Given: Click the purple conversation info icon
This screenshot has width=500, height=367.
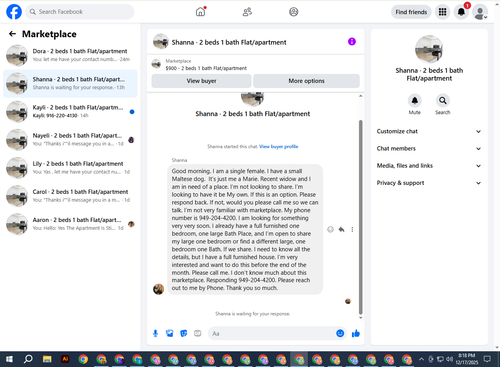Looking at the screenshot, I should pyautogui.click(x=352, y=42).
